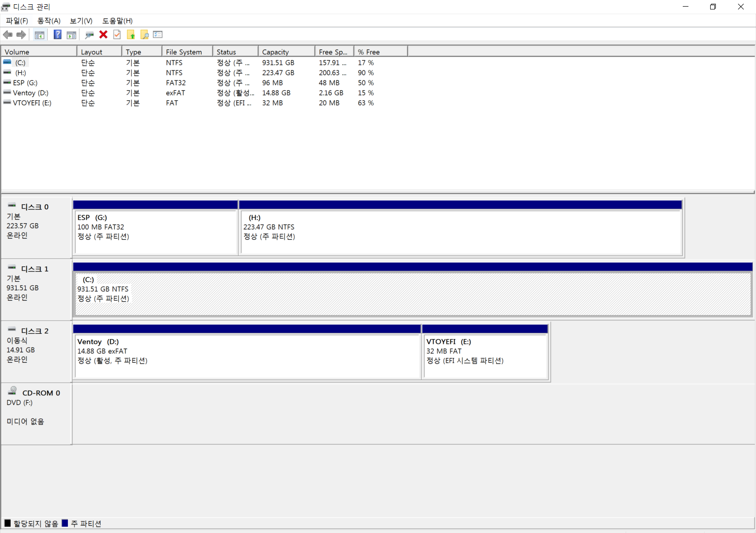756x533 pixels.
Task: Click the Back arrow toolbar icon
Action: tap(8, 35)
